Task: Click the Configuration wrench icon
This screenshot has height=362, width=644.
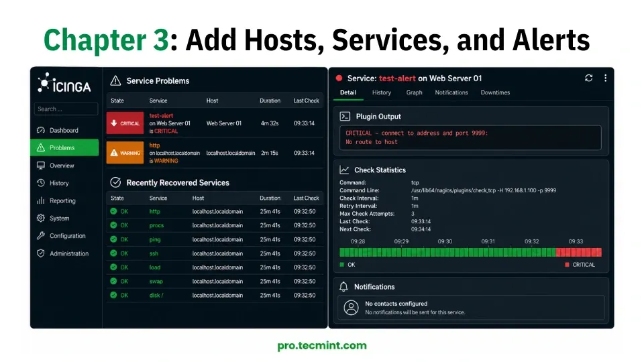Action: tap(41, 236)
